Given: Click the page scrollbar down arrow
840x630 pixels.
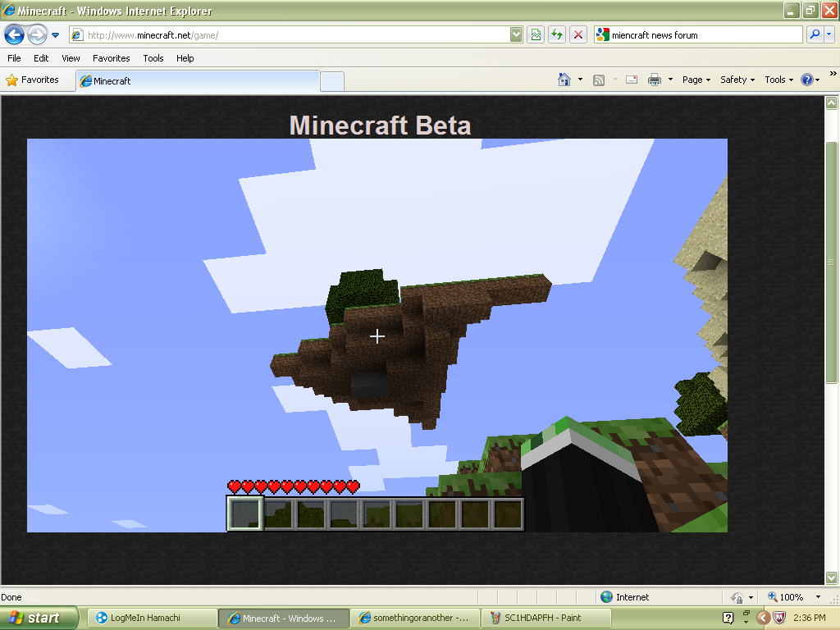Looking at the screenshot, I should tap(832, 577).
